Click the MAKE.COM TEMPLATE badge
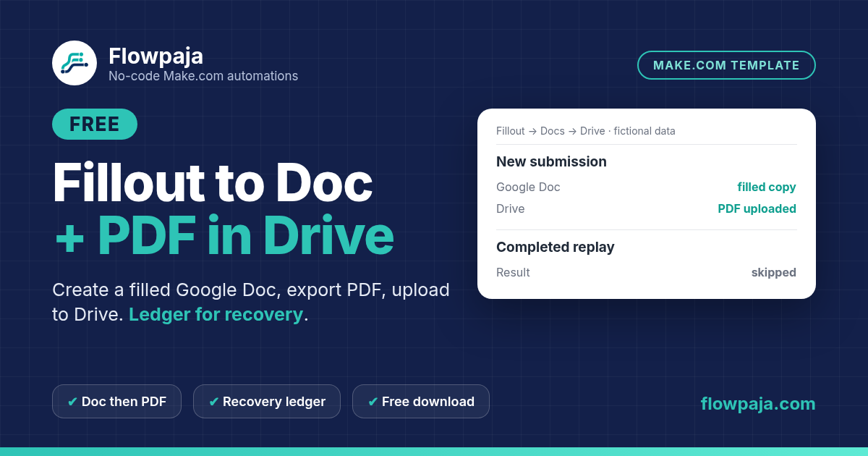The width and height of the screenshot is (868, 456). pyautogui.click(x=726, y=65)
